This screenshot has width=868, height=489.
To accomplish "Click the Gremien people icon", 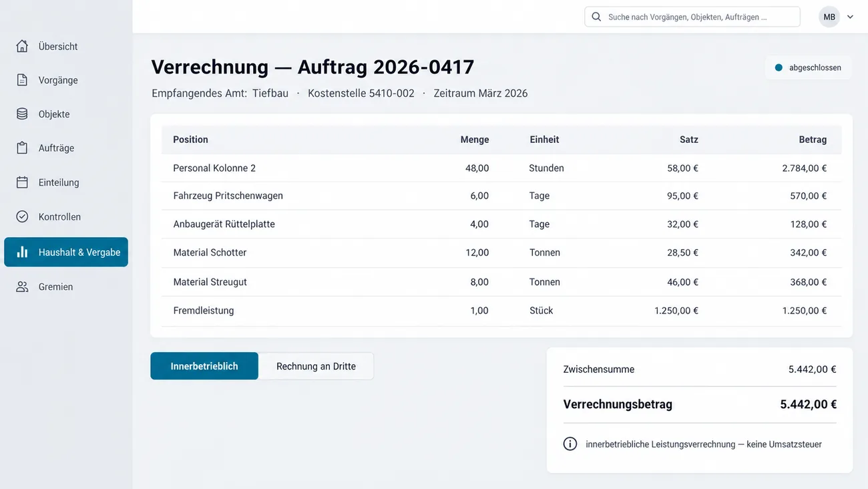I will pos(22,287).
